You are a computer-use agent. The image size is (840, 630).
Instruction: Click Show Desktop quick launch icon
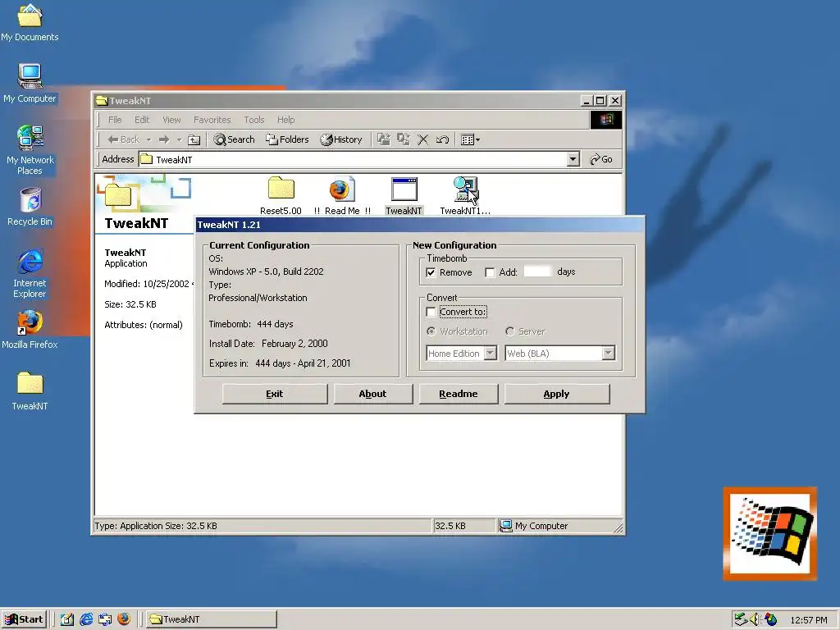point(67,619)
